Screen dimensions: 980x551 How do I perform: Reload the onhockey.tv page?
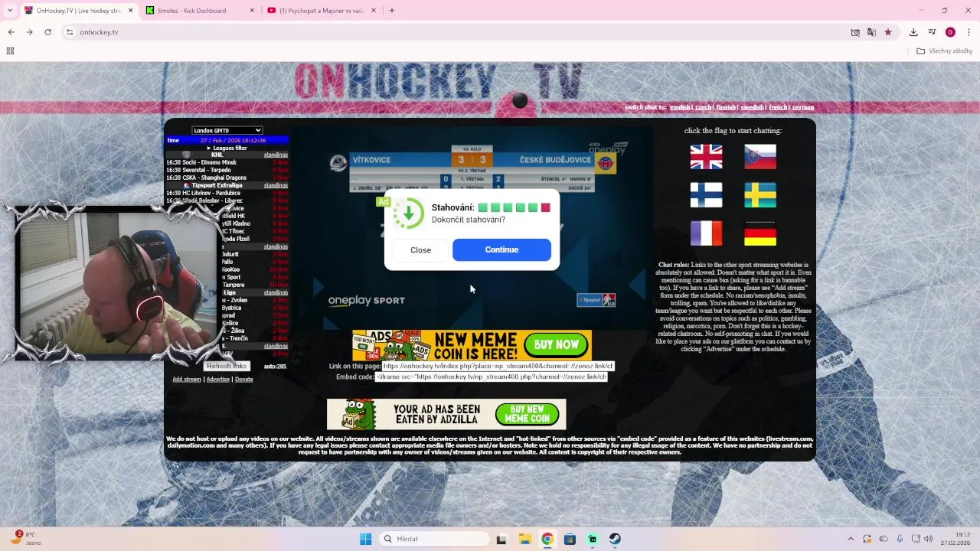[47, 32]
